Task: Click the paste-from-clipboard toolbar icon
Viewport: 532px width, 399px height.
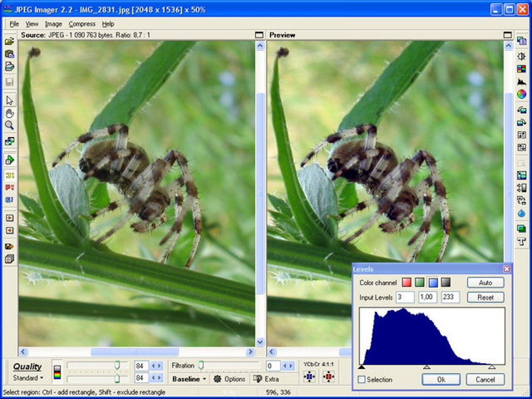Action: tap(9, 54)
